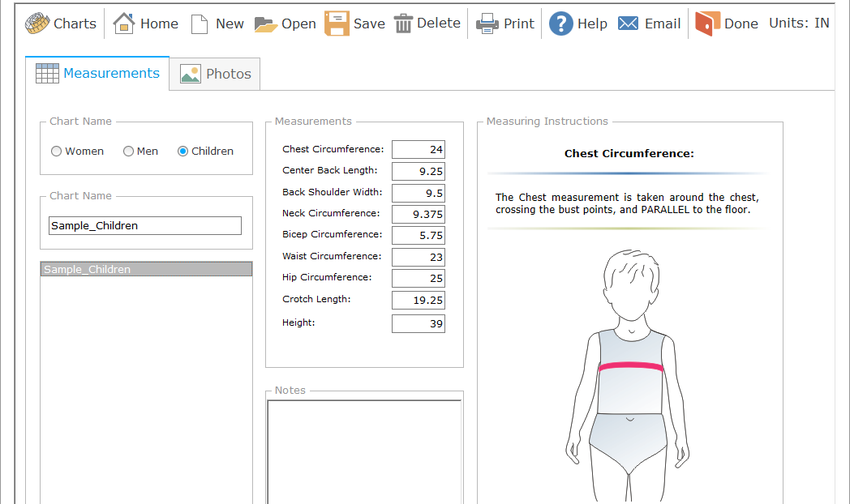Screen dimensions: 850x504
Task: Open the Charts tape measure icon
Action: pos(37,23)
